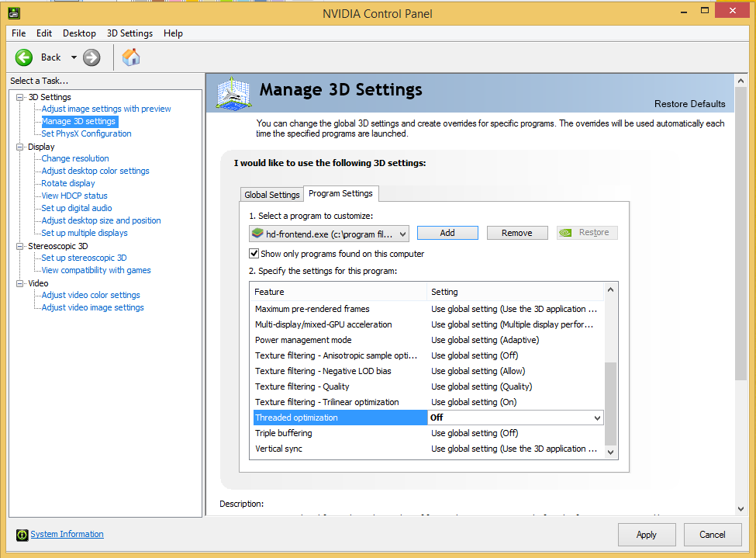Click the Restore button with NVIDIA logo
Viewport: 756px width, 558px height.
pyautogui.click(x=587, y=233)
